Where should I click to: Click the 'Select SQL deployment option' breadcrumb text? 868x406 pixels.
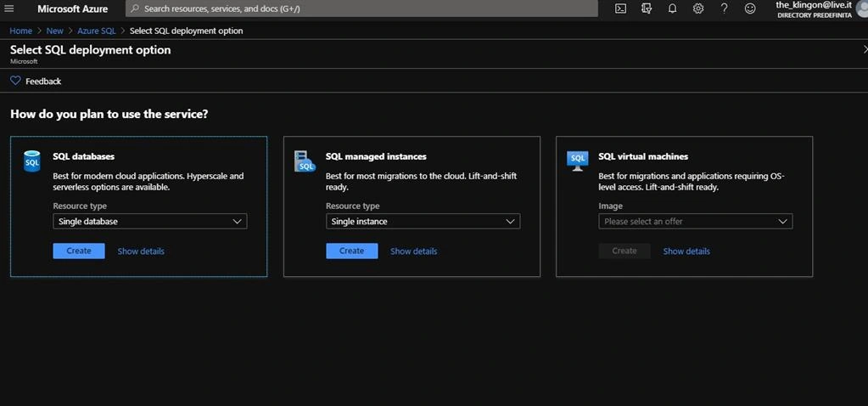click(x=186, y=31)
